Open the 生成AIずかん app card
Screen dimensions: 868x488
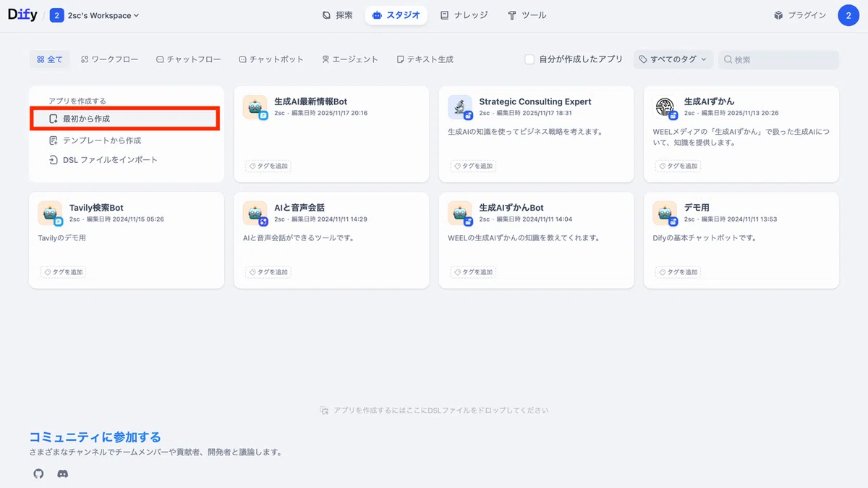[741, 134]
